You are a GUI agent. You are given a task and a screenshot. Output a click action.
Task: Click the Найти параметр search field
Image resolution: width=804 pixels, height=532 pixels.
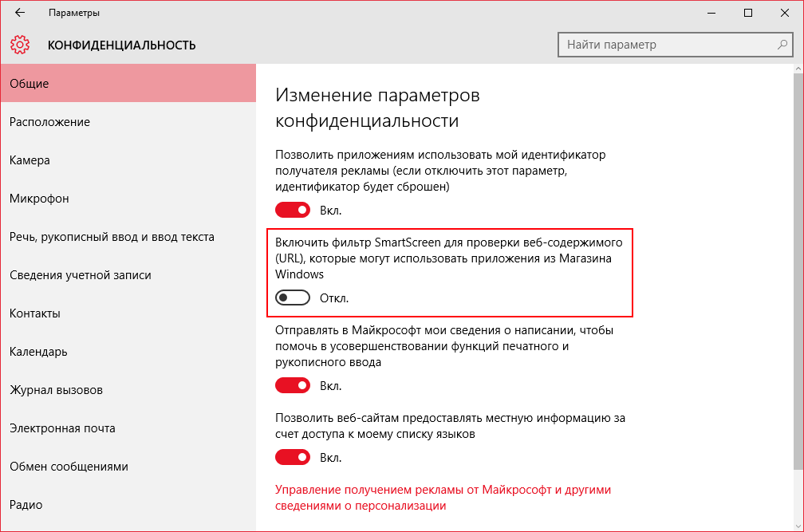click(x=666, y=45)
